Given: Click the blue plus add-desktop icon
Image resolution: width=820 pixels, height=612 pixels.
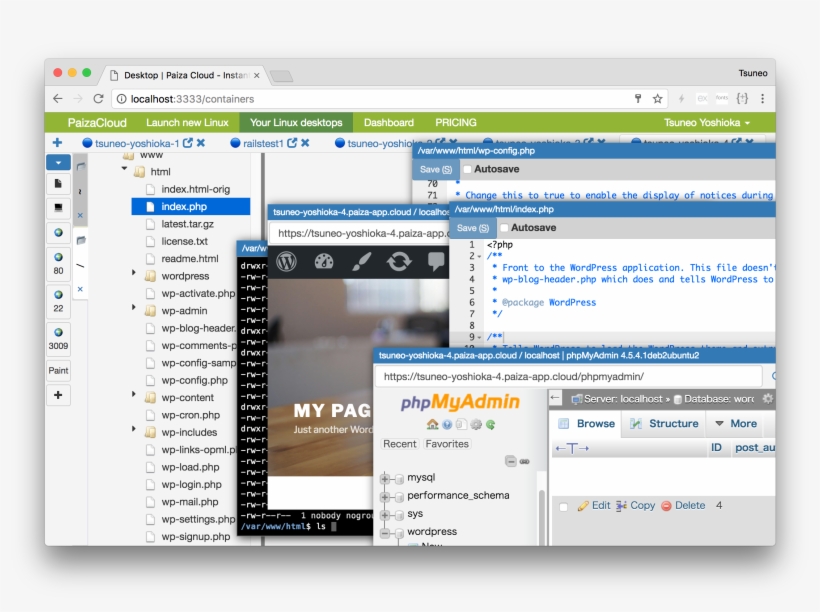Looking at the screenshot, I should pos(57,143).
